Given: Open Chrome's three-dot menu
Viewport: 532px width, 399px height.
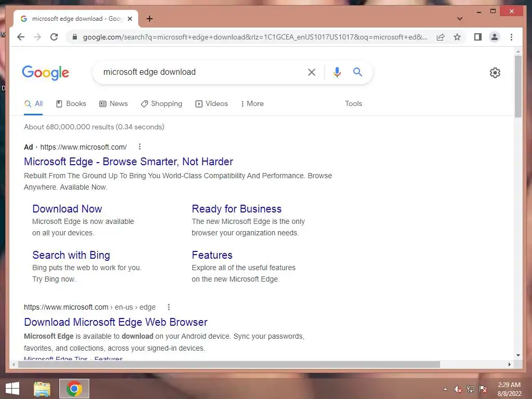Looking at the screenshot, I should 511,37.
